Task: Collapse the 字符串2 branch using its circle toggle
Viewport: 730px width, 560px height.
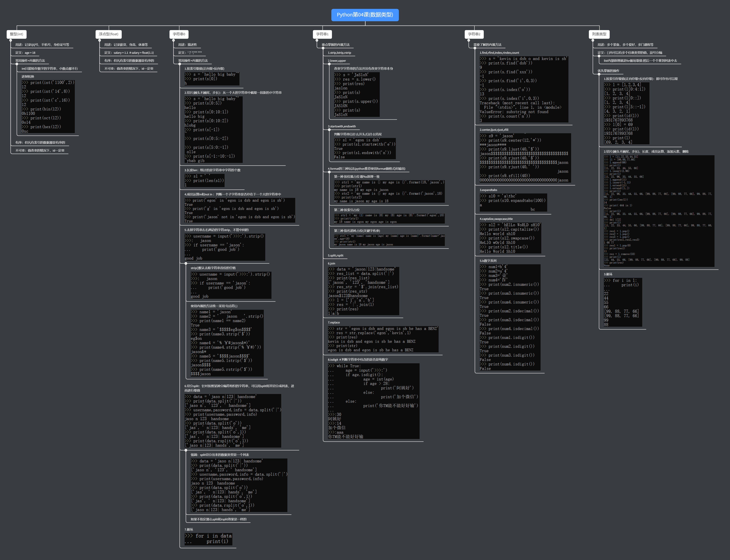Action: tap(469, 40)
